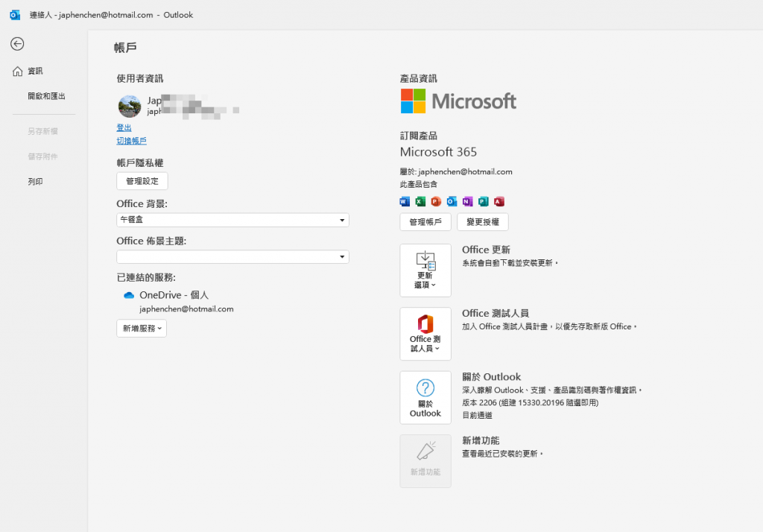
Task: Open the 更新選項 update options button
Action: pos(425,270)
